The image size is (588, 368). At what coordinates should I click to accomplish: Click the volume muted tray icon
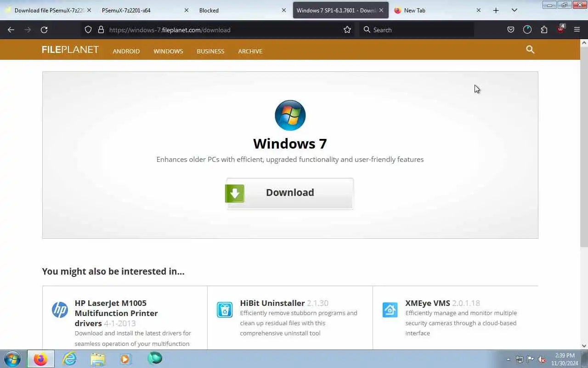[542, 359]
